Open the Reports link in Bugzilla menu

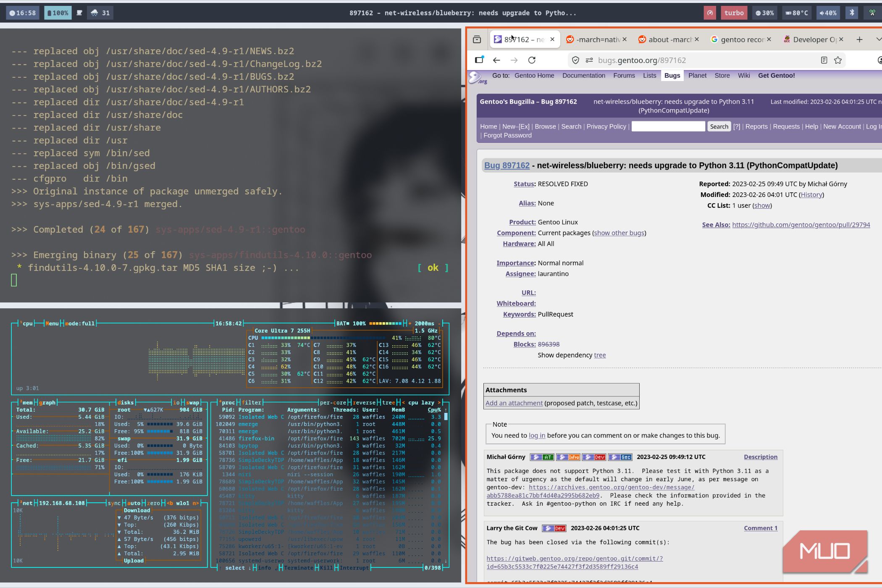pyautogui.click(x=756, y=126)
